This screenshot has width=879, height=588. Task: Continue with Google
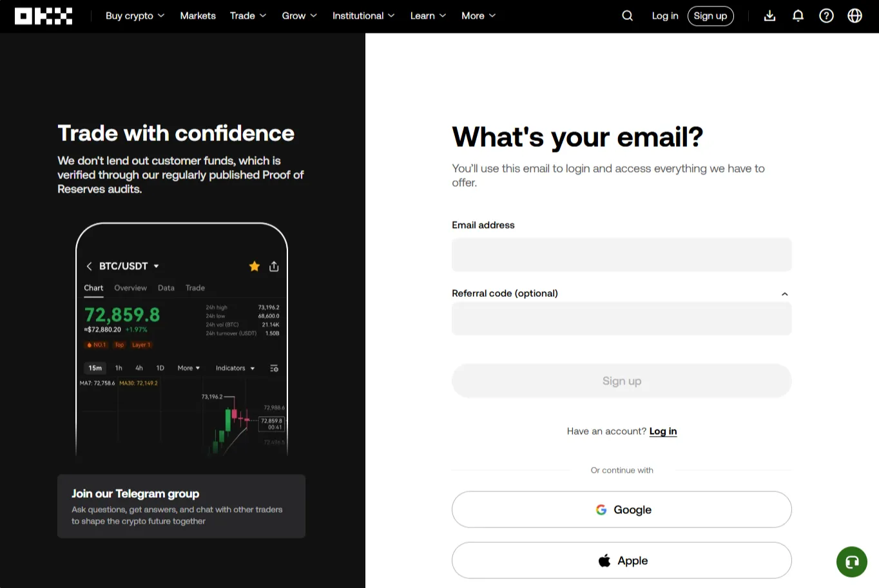pyautogui.click(x=621, y=509)
